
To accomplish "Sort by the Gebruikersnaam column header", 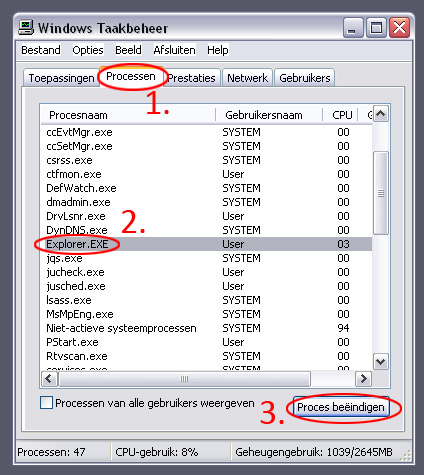I will [269, 115].
